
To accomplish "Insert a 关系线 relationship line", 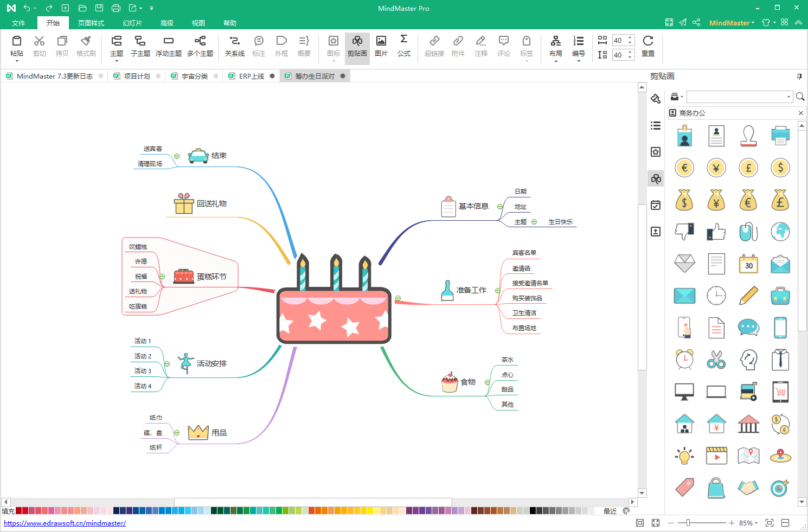I will click(x=235, y=47).
